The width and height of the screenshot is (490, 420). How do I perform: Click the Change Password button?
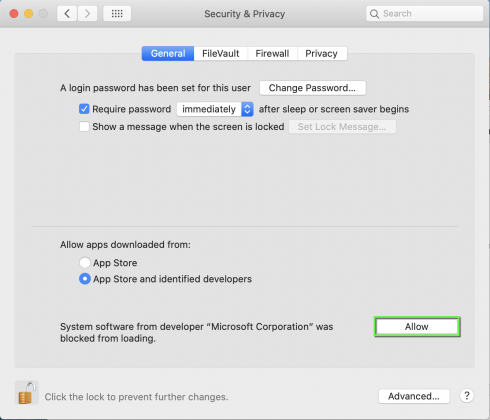pyautogui.click(x=312, y=88)
